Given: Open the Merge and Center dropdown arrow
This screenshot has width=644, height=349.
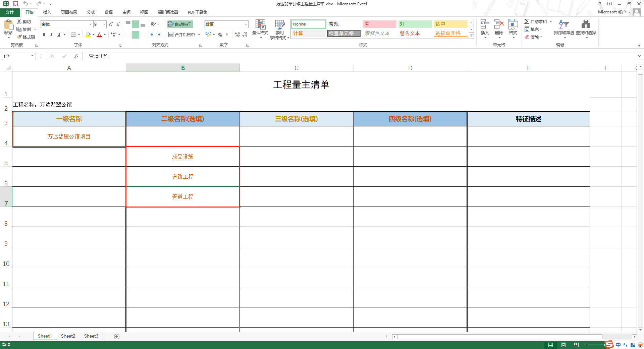Looking at the screenshot, I should (x=199, y=35).
